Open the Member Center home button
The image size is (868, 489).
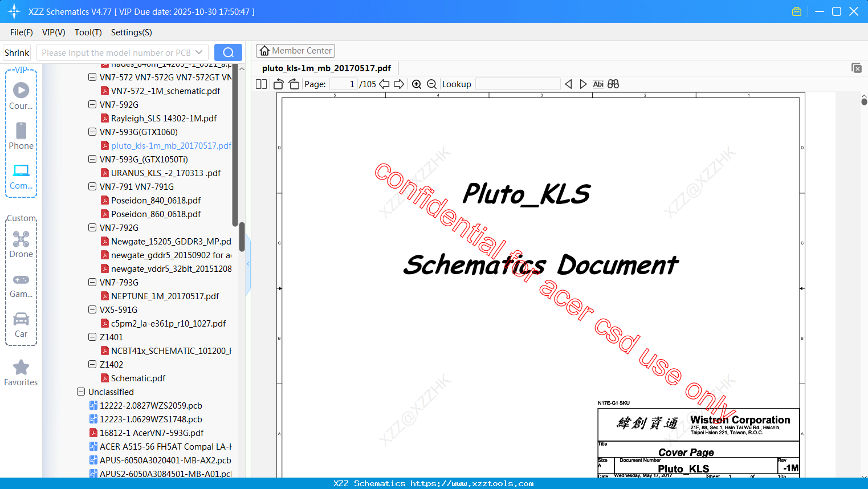[x=295, y=51]
